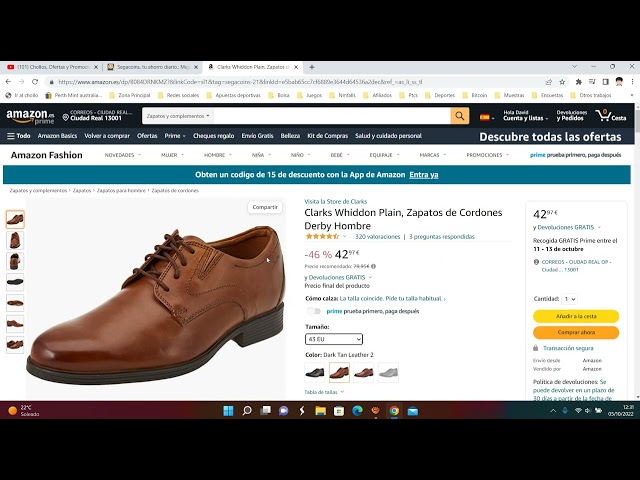Reload the page with refresh icon

click(x=35, y=82)
